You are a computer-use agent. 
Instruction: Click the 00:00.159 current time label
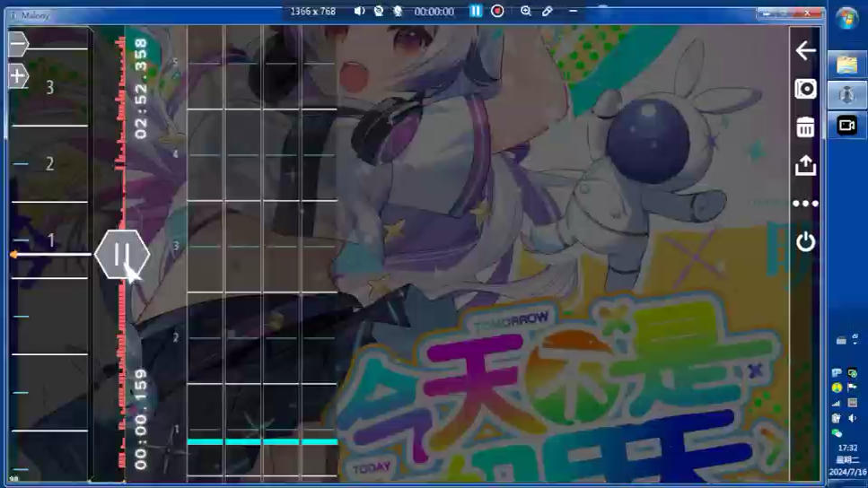pos(141,420)
